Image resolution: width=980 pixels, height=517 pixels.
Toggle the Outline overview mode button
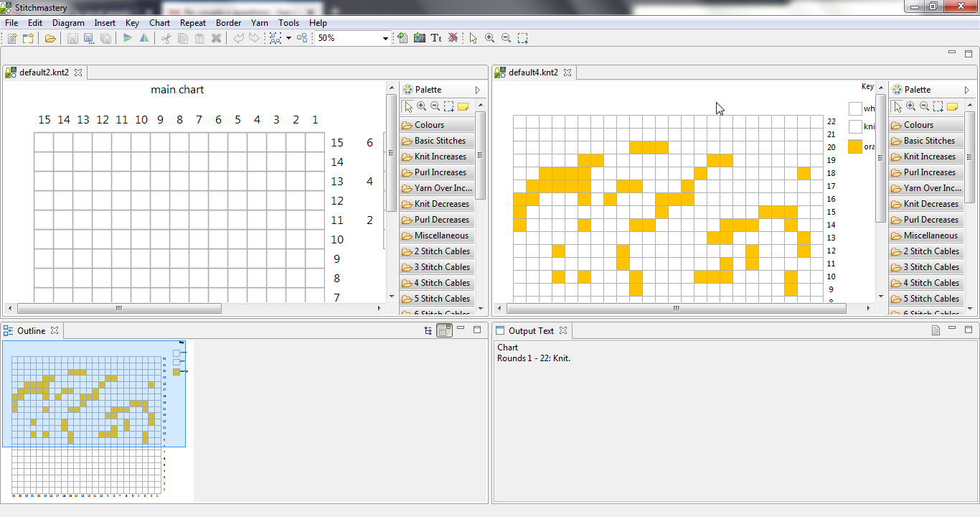pos(444,330)
